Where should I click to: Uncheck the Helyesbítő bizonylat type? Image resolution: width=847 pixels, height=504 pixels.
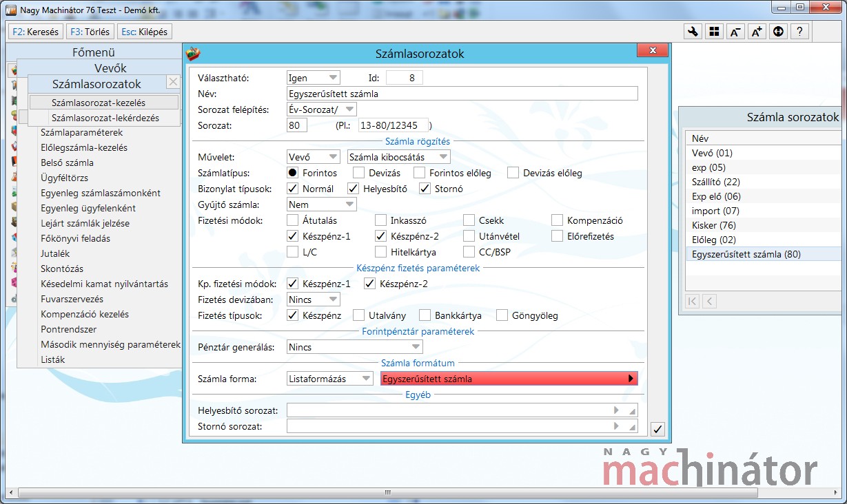coord(353,189)
